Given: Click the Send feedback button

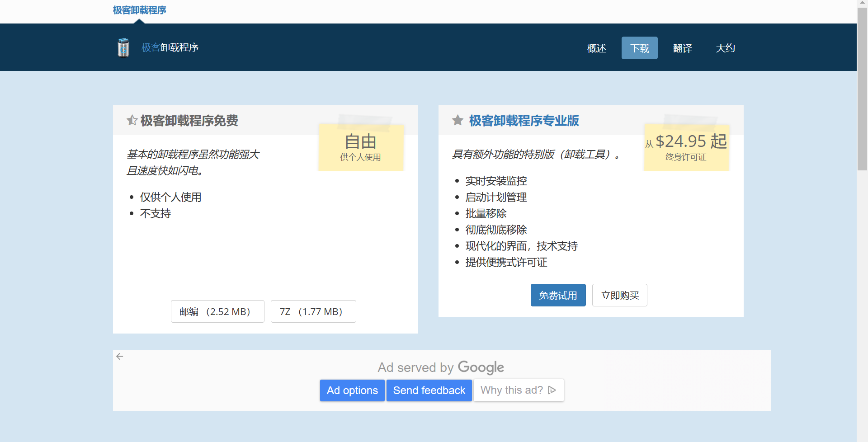Looking at the screenshot, I should [x=429, y=390].
